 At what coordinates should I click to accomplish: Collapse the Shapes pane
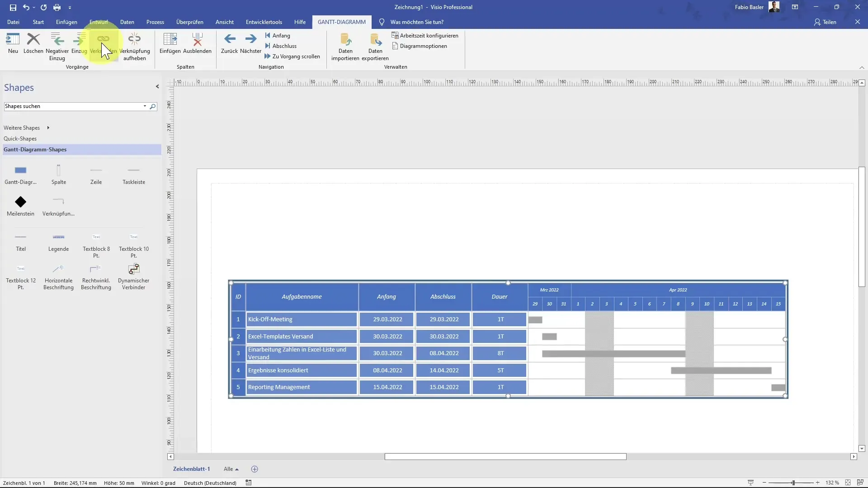[x=157, y=86]
